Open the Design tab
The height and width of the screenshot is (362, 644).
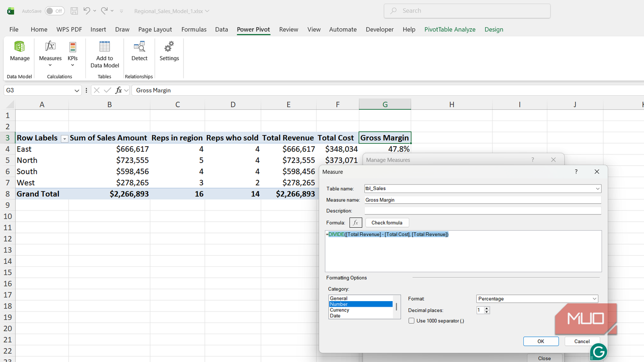(x=494, y=30)
